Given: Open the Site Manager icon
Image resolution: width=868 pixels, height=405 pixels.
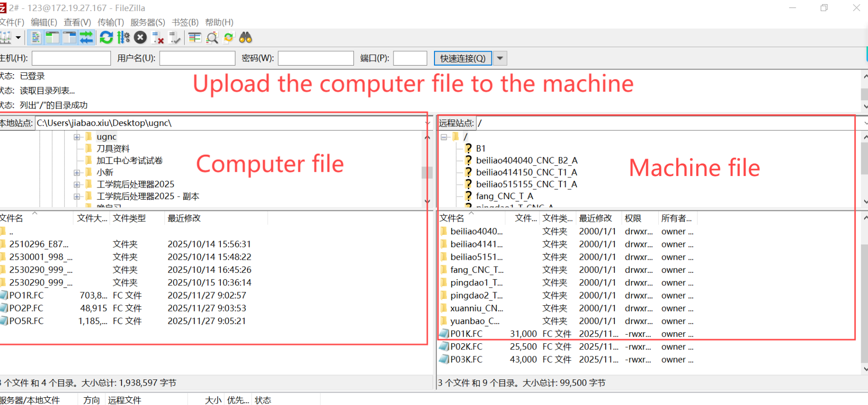Looking at the screenshot, I should tap(5, 38).
